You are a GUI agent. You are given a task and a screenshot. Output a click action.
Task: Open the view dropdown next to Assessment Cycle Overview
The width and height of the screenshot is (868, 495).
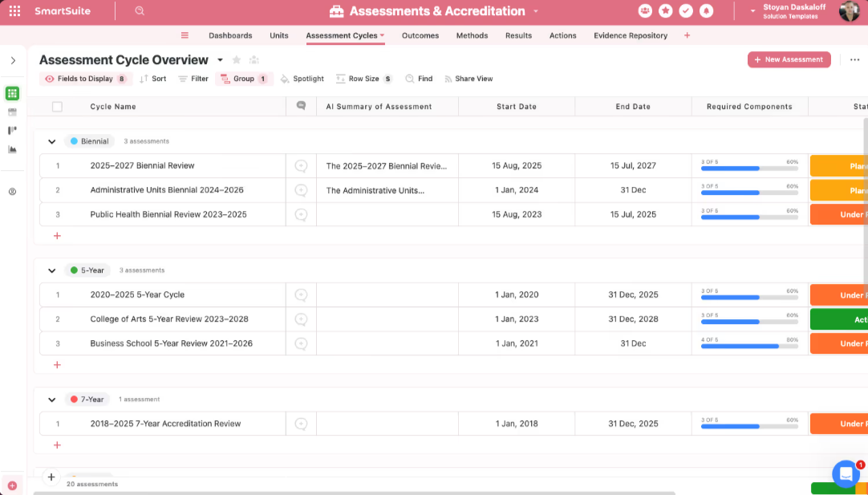[220, 60]
